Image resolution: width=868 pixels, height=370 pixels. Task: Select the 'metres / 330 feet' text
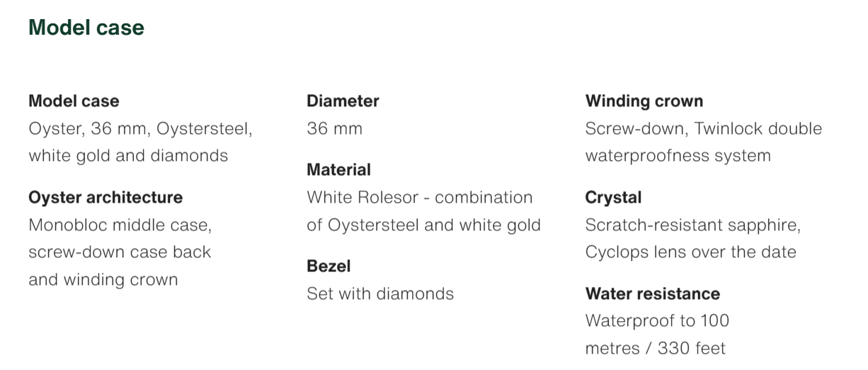[x=655, y=348]
